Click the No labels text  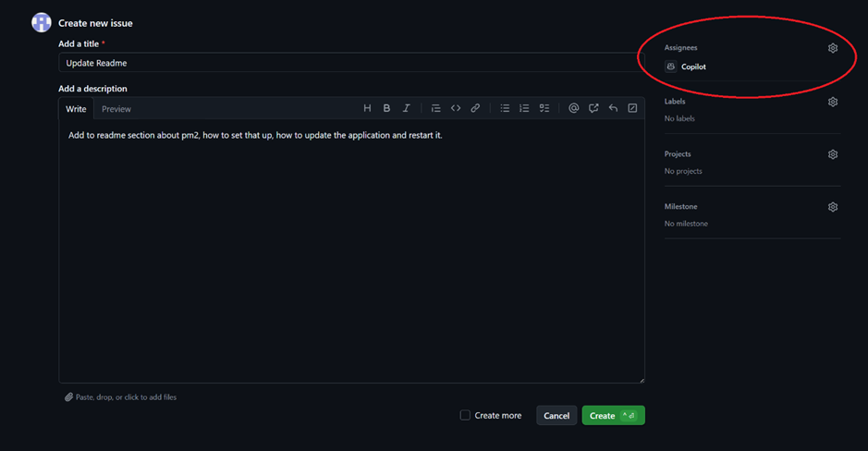pyautogui.click(x=679, y=118)
